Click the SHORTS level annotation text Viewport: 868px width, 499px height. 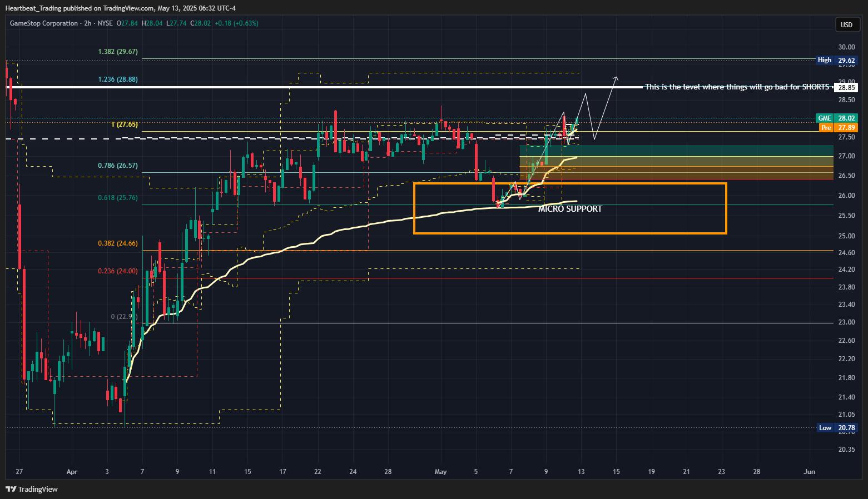(737, 87)
